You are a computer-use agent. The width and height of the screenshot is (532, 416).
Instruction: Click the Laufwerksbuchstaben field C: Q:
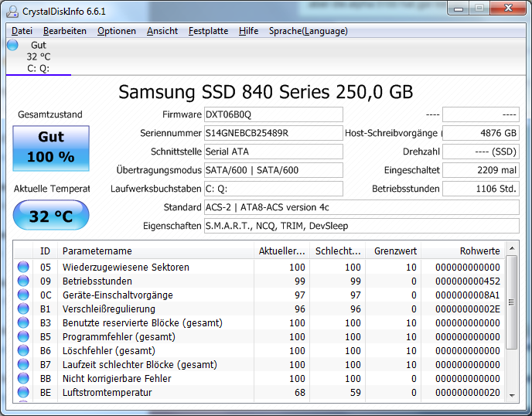pyautogui.click(x=274, y=189)
